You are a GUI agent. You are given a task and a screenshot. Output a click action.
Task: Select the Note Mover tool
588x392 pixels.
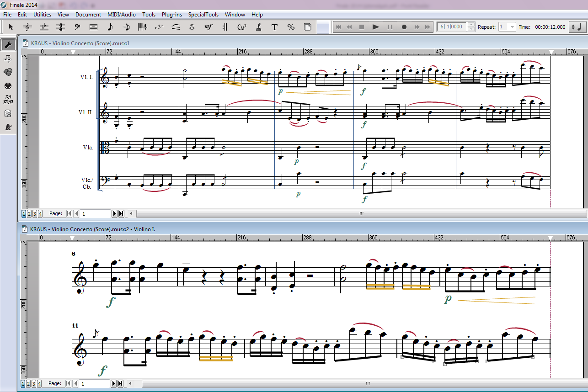point(8,58)
